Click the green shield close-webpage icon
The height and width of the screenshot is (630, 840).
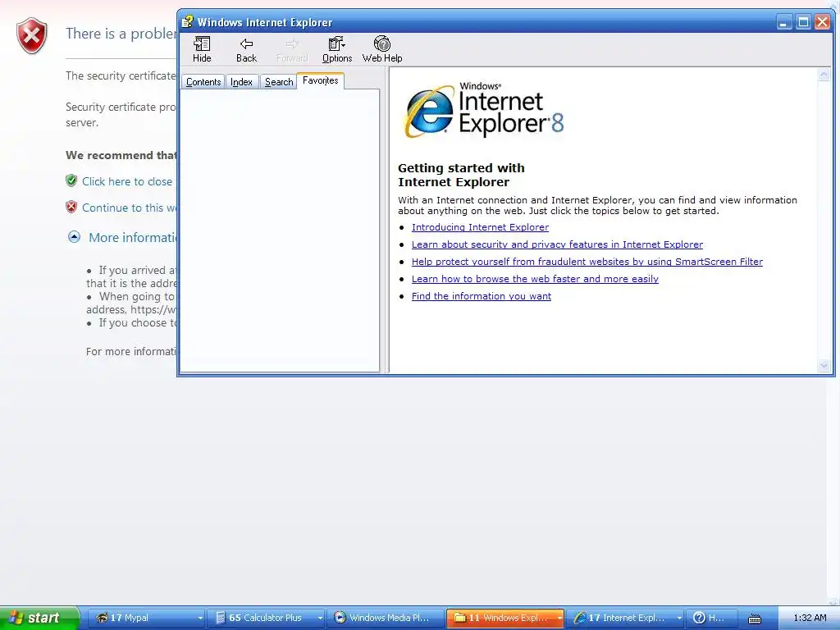[x=71, y=180]
